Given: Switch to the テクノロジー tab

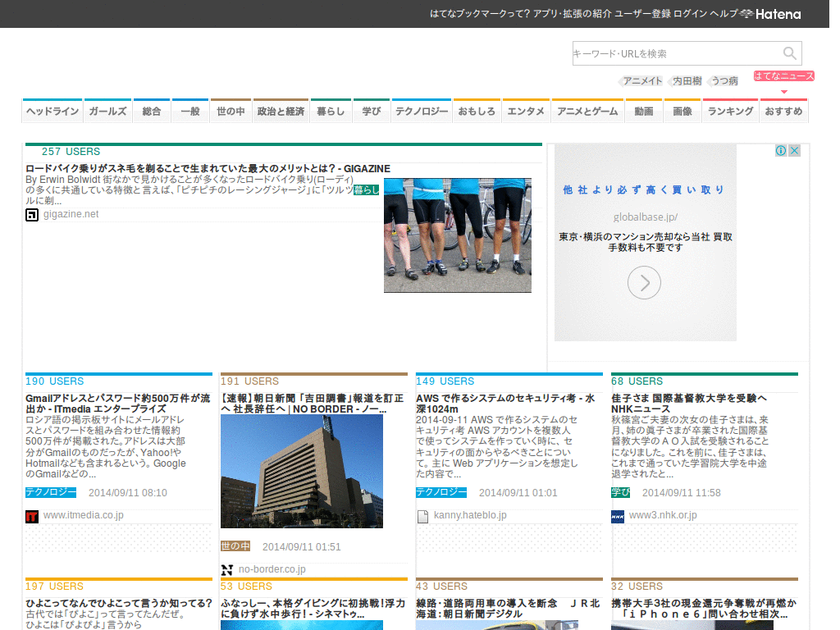Looking at the screenshot, I should tap(422, 111).
